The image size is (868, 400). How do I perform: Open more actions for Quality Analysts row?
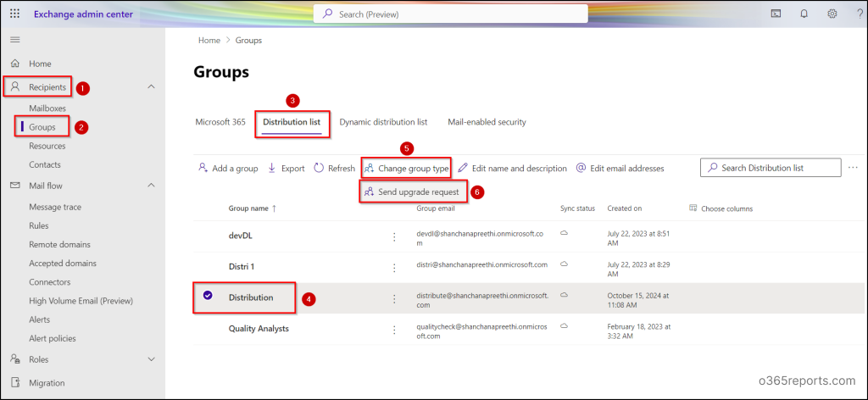394,330
